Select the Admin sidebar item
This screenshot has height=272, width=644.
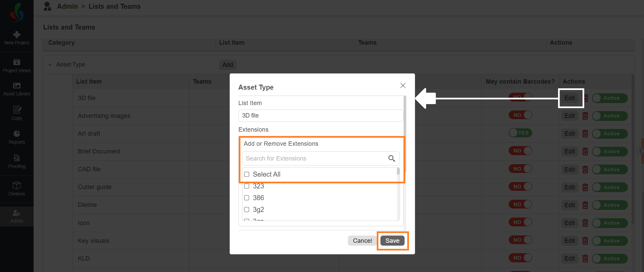pos(17,217)
